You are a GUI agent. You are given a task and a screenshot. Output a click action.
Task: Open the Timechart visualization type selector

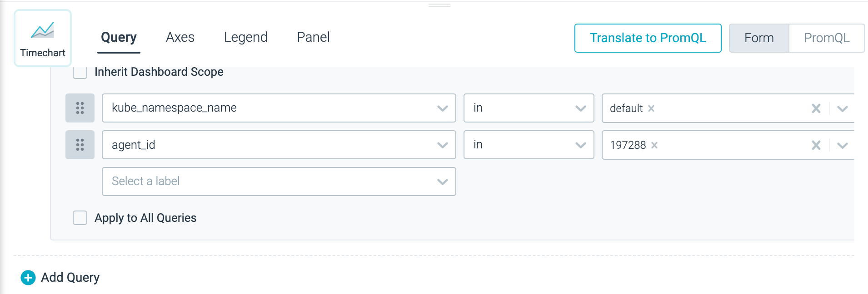pyautogui.click(x=43, y=38)
